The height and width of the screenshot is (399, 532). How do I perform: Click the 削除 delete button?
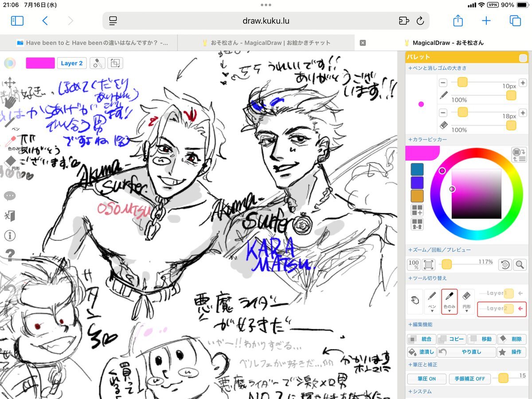(512, 339)
